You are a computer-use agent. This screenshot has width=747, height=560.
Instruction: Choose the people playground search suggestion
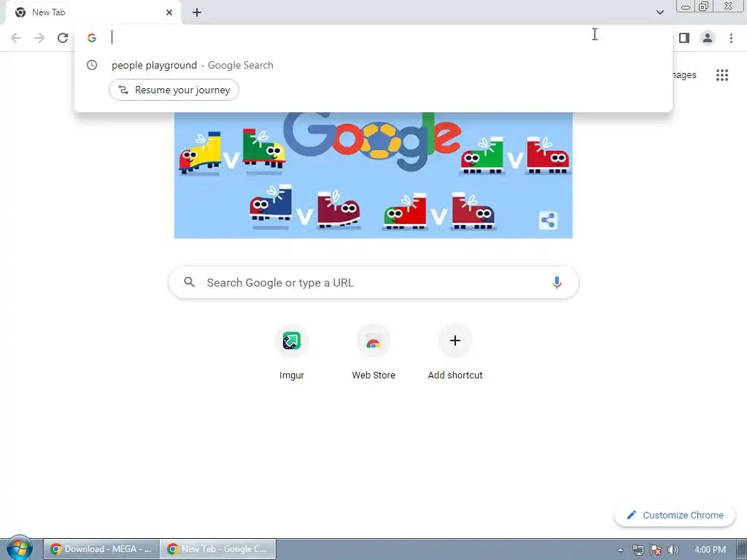tap(373, 65)
